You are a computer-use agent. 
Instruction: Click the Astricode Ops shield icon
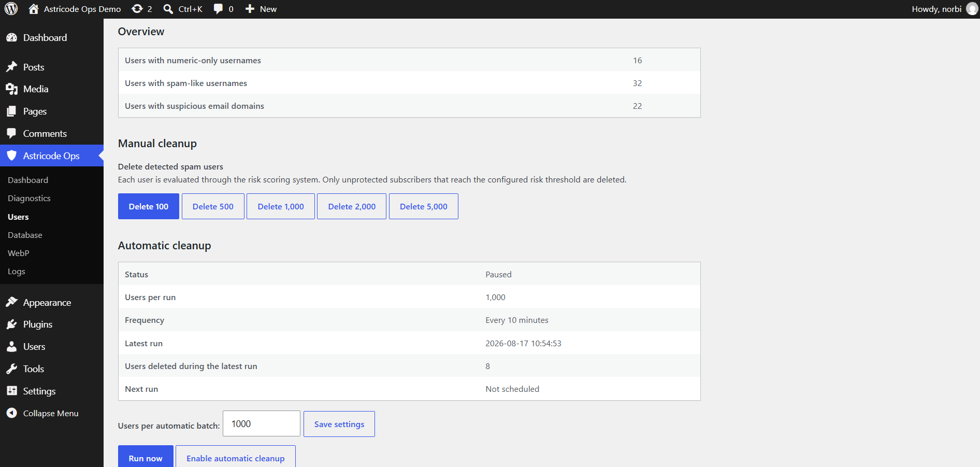tap(11, 155)
